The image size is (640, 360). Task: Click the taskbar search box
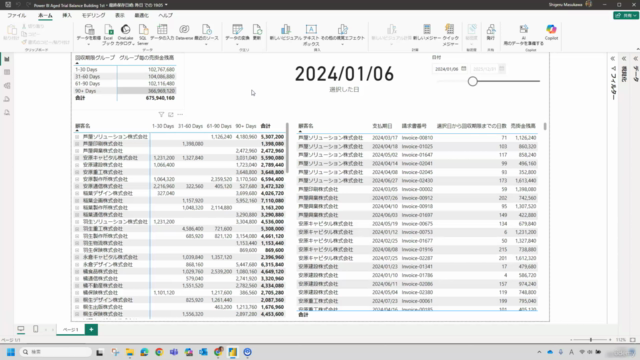tap(56, 352)
